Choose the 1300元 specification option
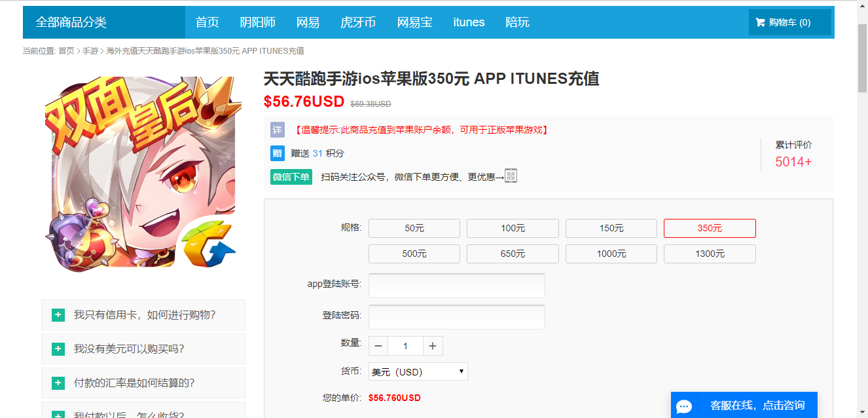The image size is (868, 418). point(709,254)
